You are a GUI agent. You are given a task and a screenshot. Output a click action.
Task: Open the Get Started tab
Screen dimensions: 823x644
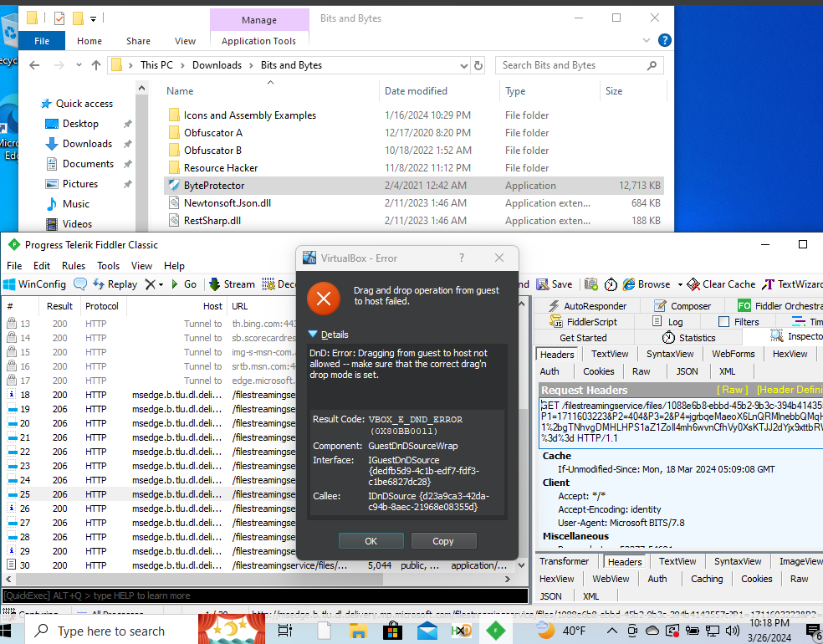click(583, 338)
